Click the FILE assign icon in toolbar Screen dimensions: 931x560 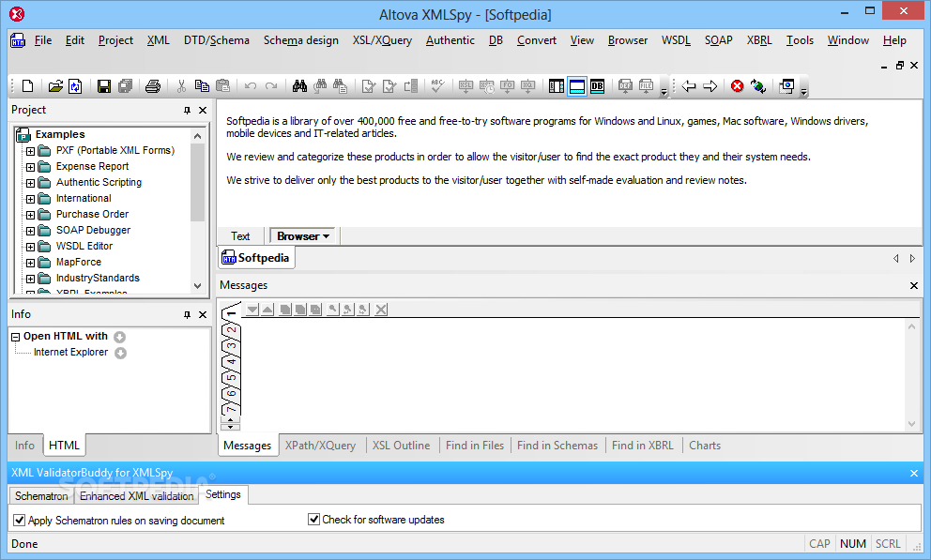point(646,86)
